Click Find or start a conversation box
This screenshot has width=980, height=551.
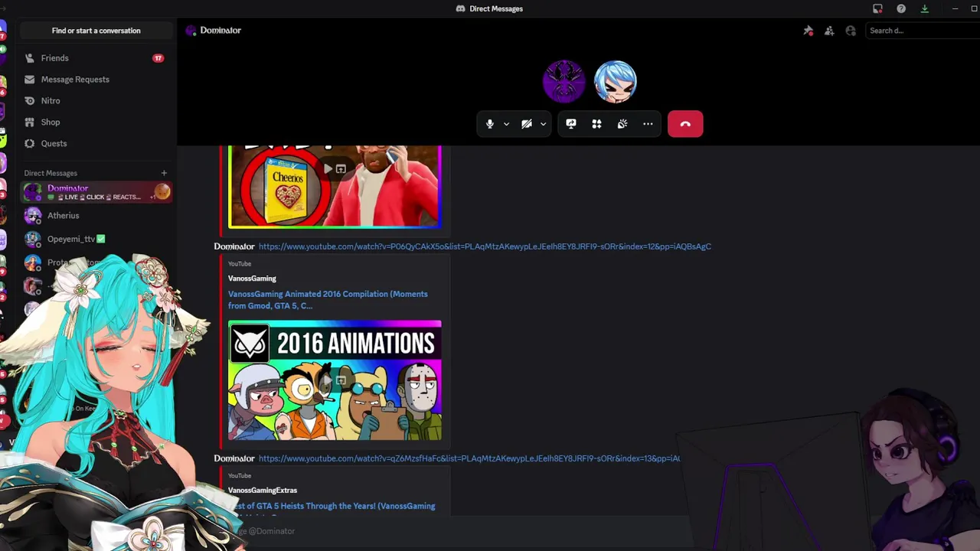pyautogui.click(x=96, y=31)
